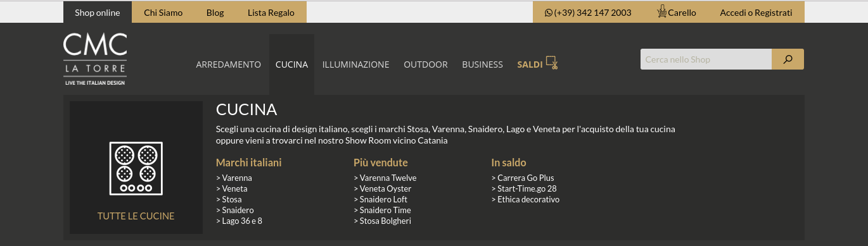
Task: Select the TUTTE LE CUCINE link
Action: (x=136, y=216)
